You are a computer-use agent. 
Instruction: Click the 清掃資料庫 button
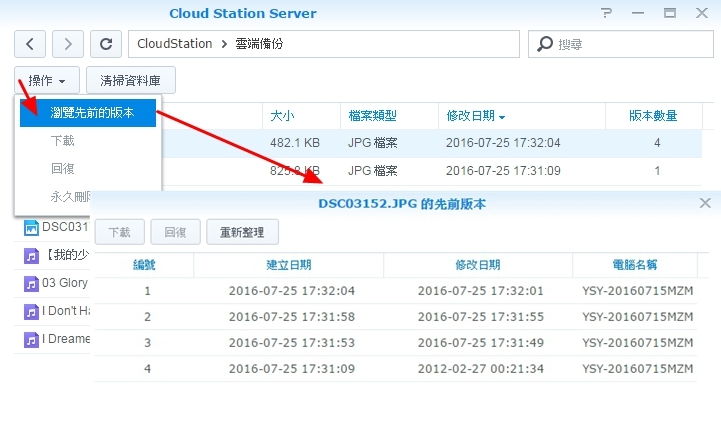coord(131,80)
